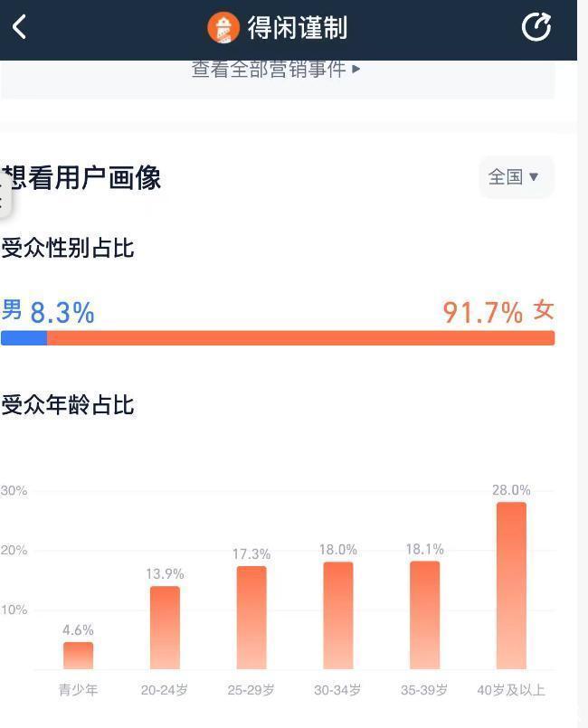Viewport: 588px width, 728px height.
Task: Select the 35-39岁 age bar
Action: click(x=424, y=615)
